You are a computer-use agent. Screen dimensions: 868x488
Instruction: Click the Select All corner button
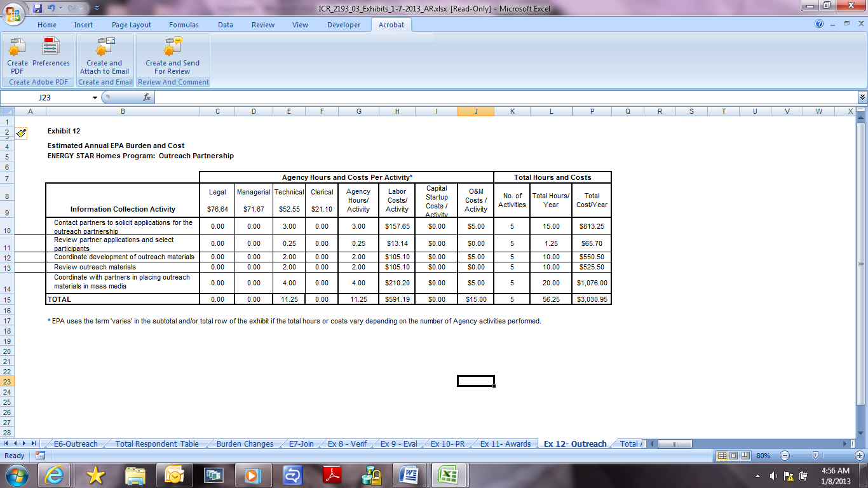click(6, 111)
